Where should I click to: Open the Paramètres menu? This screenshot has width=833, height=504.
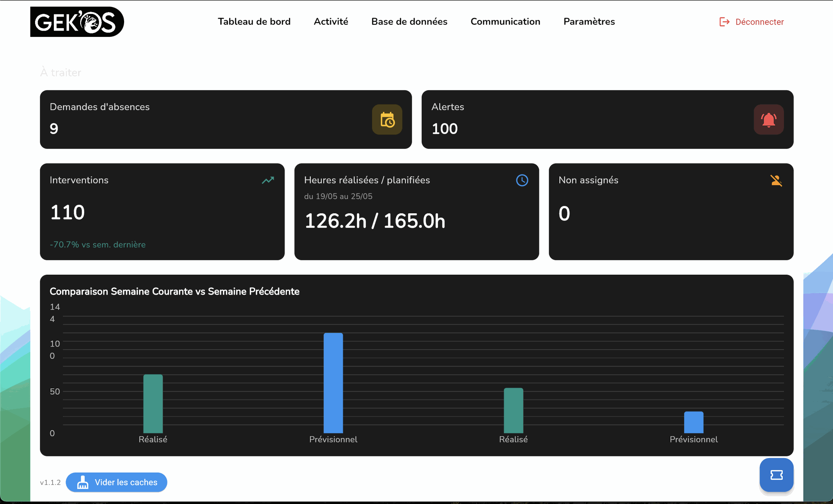tap(589, 22)
